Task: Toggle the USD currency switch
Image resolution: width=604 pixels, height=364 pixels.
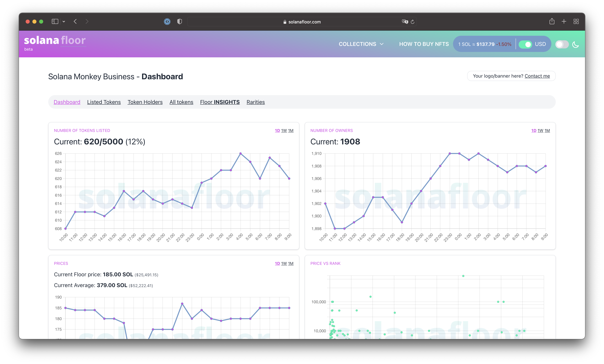Action: click(x=525, y=44)
